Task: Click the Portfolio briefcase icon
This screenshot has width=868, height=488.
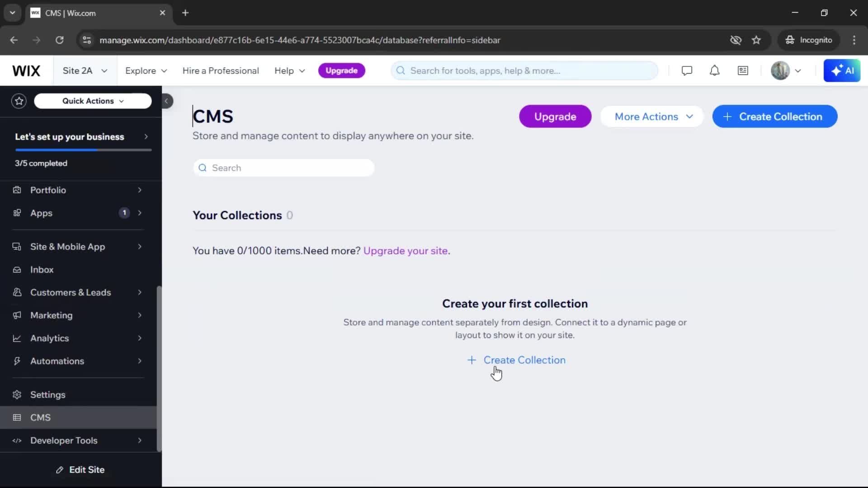Action: (17, 190)
